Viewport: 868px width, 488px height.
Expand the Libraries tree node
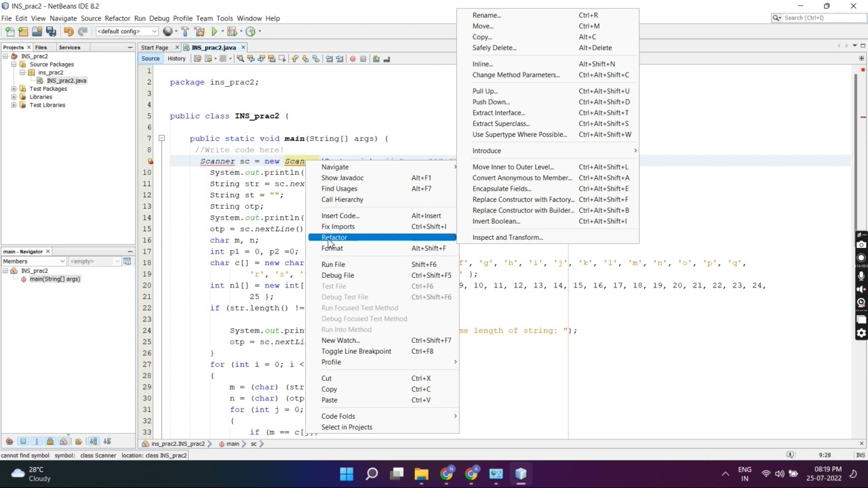point(14,97)
